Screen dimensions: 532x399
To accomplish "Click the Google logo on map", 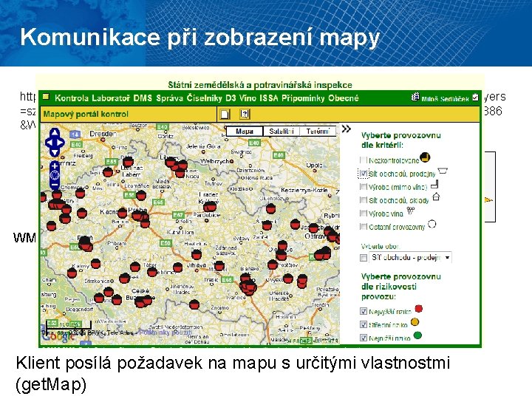I will click(58, 335).
